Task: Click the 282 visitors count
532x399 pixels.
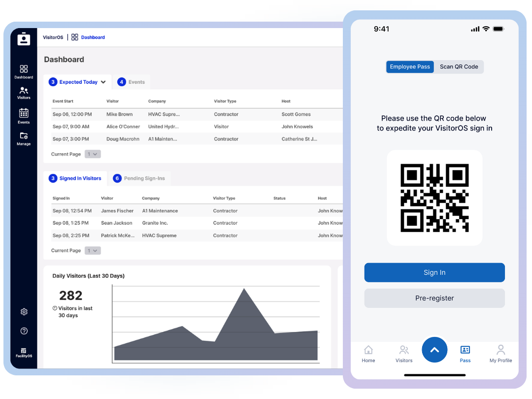Action: [70, 296]
